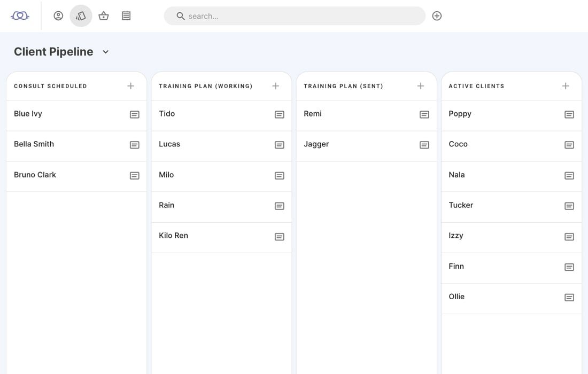The image size is (588, 374).
Task: Select the Izzy card name
Action: coord(456,236)
